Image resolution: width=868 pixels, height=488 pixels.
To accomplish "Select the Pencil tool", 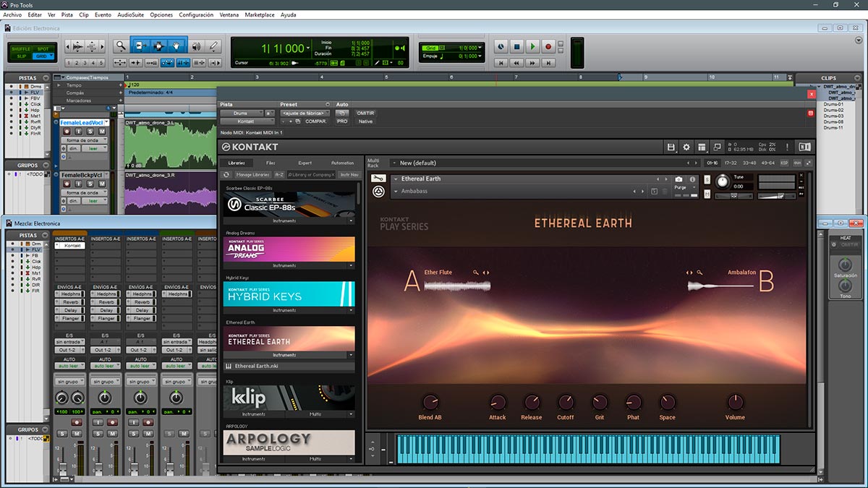I will 213,46.
